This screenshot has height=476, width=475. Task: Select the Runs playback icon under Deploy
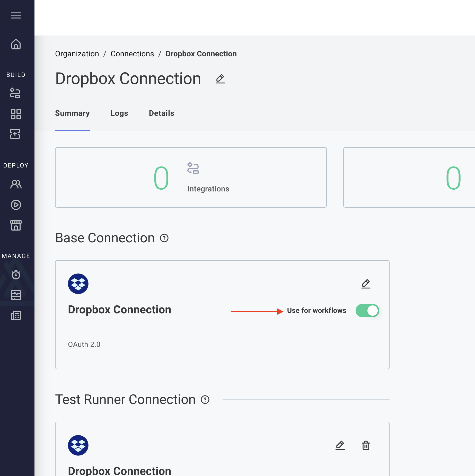tap(16, 205)
